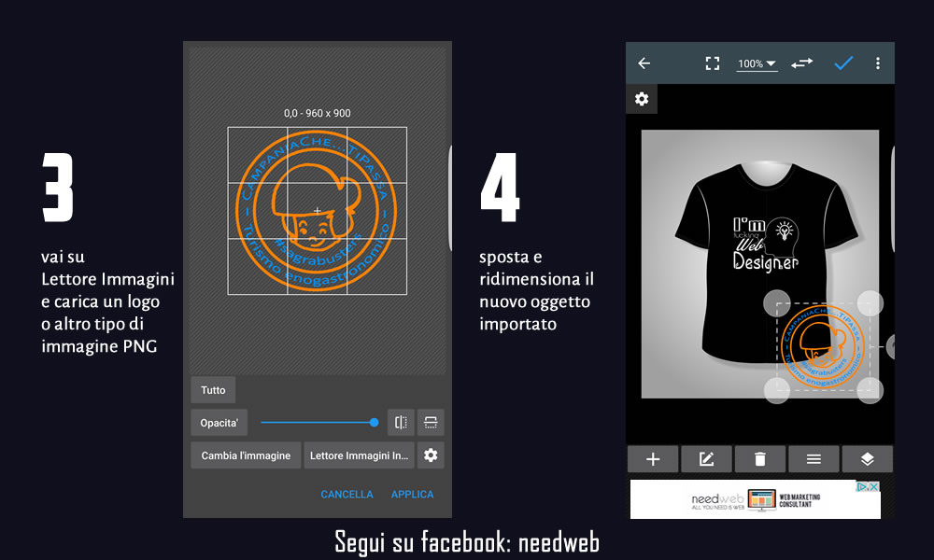Viewport: 934px width, 560px height.
Task: Delete object with trash icon
Action: [x=760, y=459]
